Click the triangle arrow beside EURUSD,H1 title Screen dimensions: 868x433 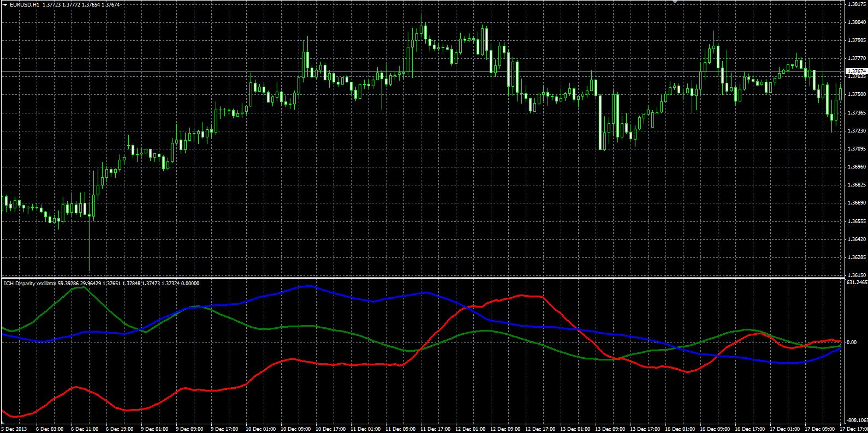tap(5, 5)
